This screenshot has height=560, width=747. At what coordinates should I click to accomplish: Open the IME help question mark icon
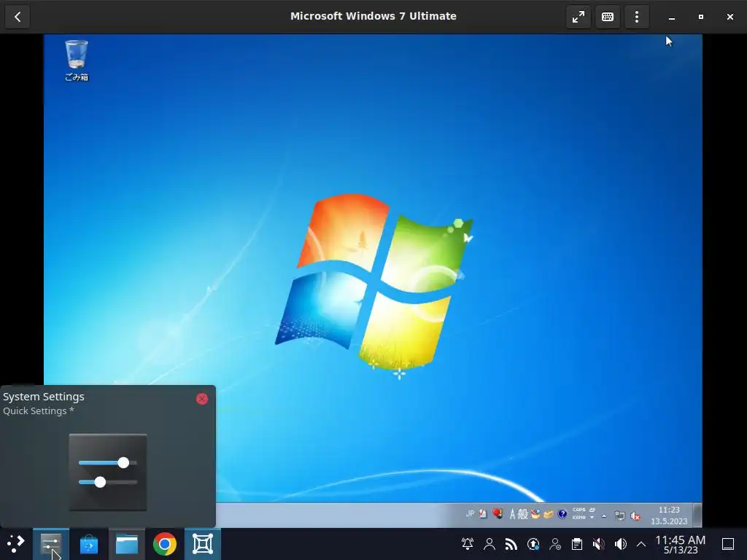click(562, 514)
